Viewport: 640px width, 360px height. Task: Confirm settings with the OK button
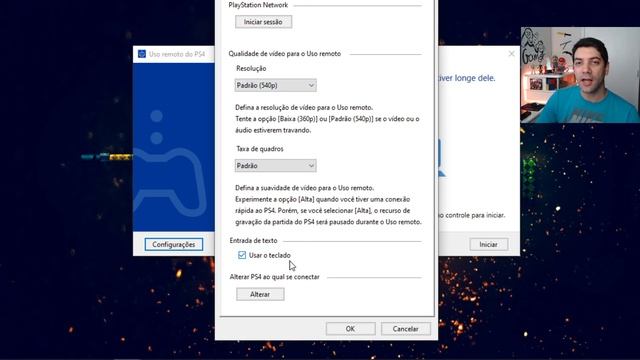[350, 329]
